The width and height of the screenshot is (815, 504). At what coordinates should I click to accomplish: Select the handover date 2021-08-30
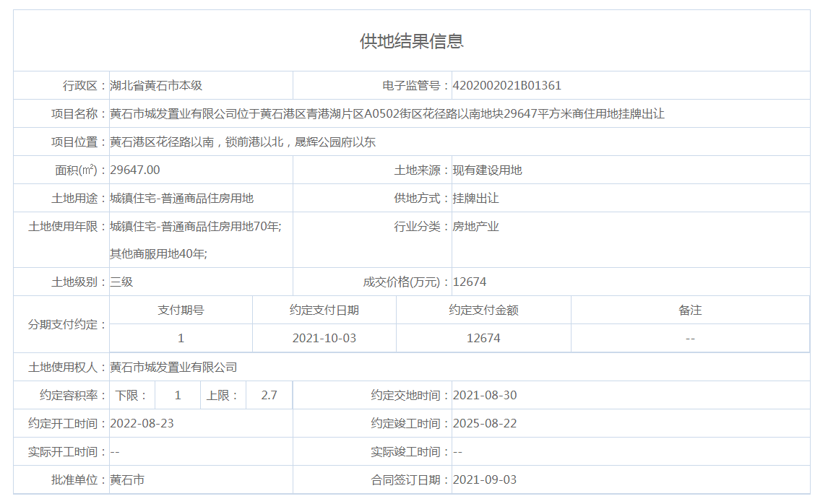coord(485,396)
